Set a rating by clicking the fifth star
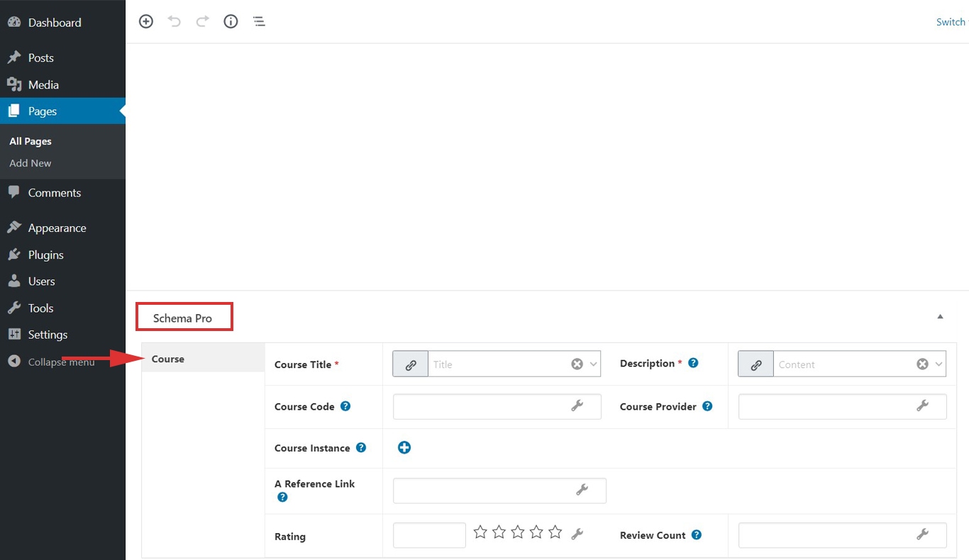The image size is (969, 560). coord(555,531)
